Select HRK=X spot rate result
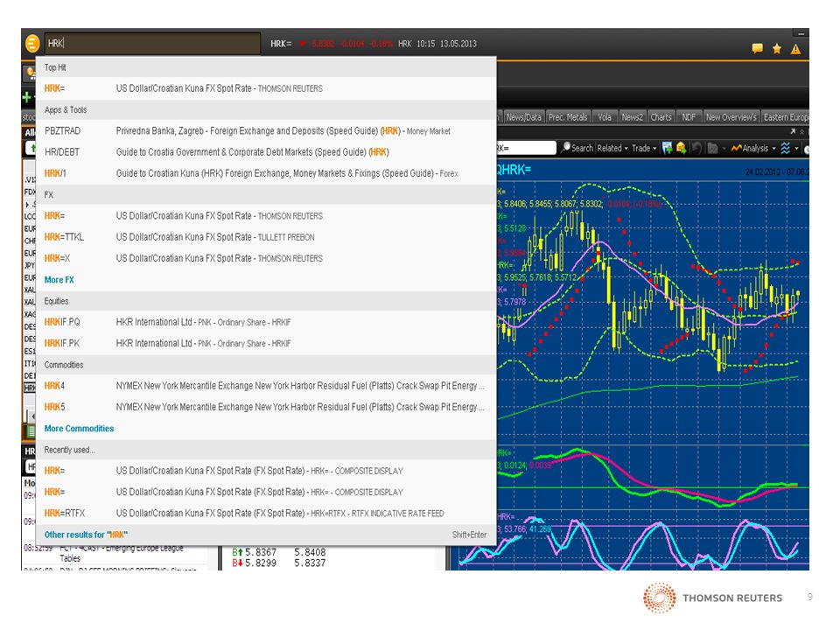Screen dimensions: 840x630 pos(266,258)
